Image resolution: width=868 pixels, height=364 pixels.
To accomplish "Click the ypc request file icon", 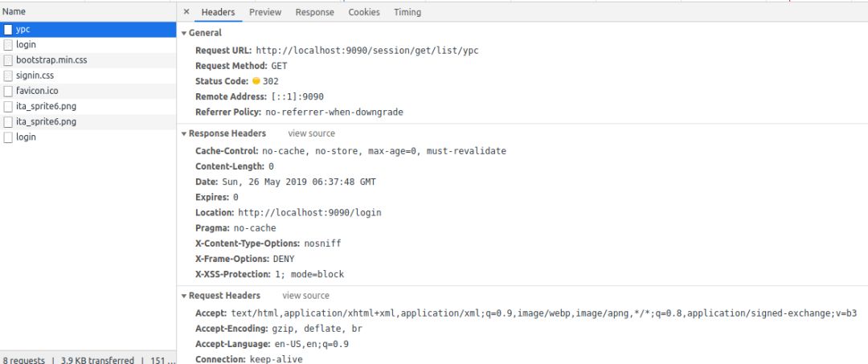I will point(8,29).
